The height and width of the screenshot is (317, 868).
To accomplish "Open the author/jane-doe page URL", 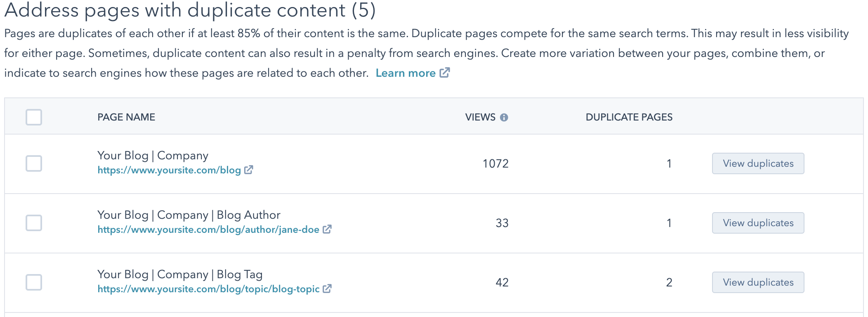I will [208, 229].
